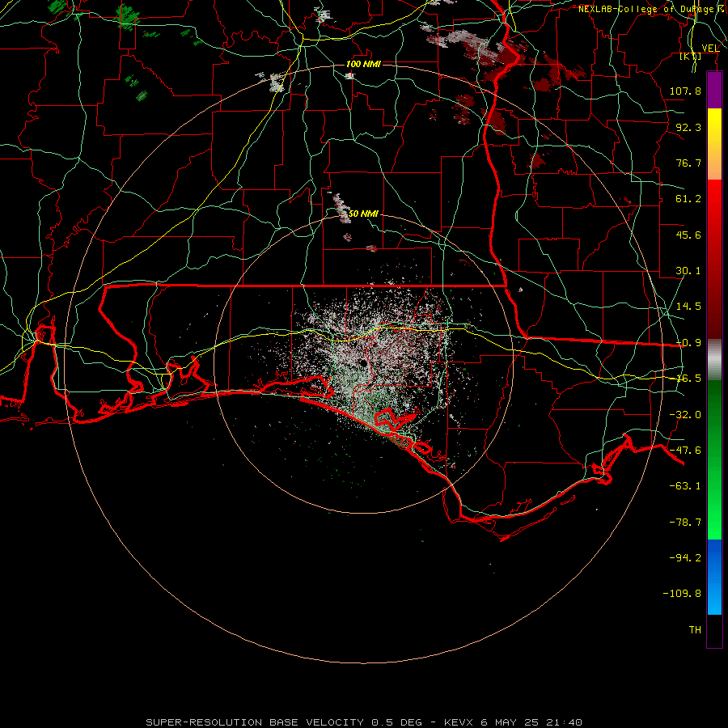Screen dimensions: 728x728
Task: Click the "-78.7" scale value
Action: tap(685, 523)
